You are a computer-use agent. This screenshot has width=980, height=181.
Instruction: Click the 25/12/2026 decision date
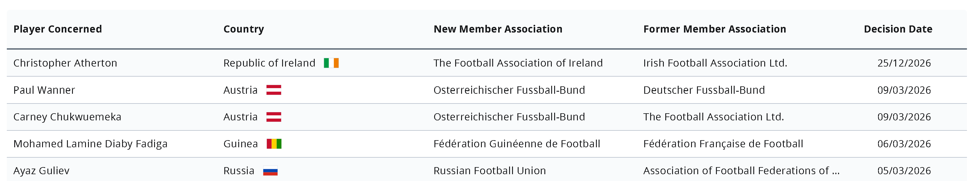pyautogui.click(x=904, y=63)
